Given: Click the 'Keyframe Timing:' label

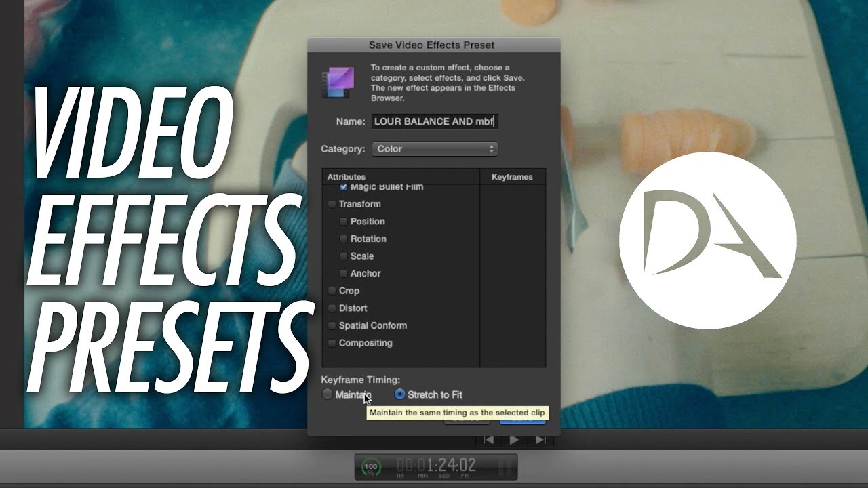Looking at the screenshot, I should tap(361, 380).
